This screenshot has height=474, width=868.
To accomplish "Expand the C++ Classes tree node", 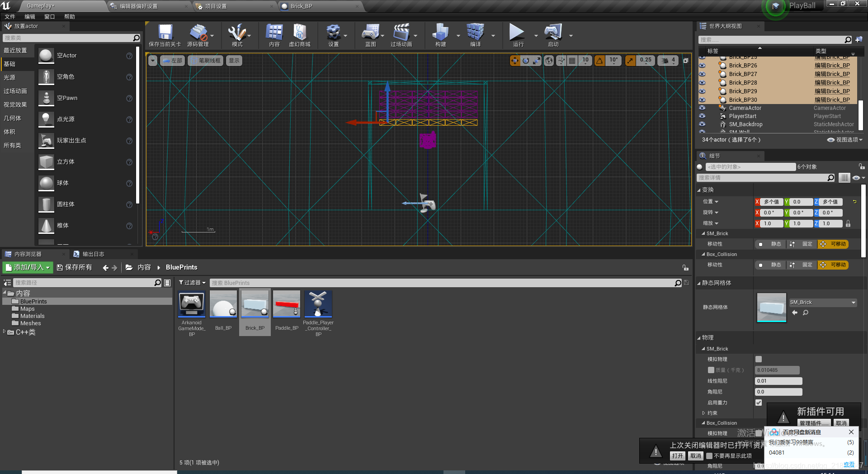I will point(5,332).
